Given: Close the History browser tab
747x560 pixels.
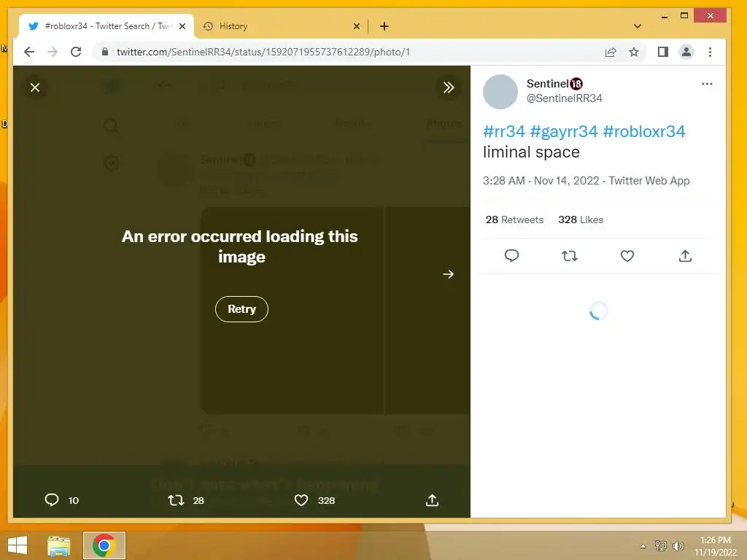Looking at the screenshot, I should (x=356, y=26).
